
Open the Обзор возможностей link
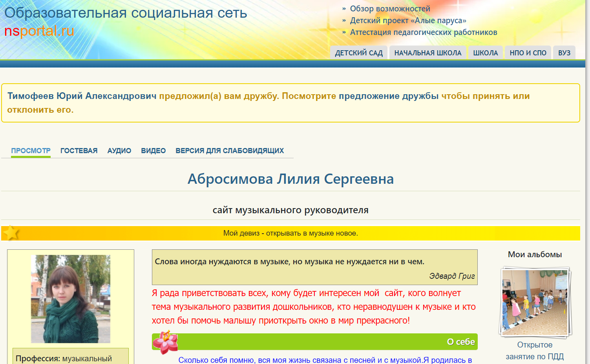(390, 9)
